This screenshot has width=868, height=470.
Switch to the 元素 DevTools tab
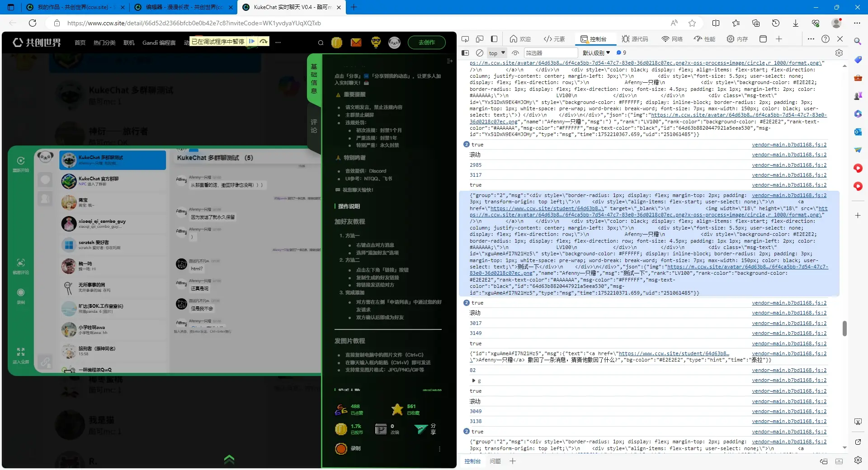pos(554,39)
